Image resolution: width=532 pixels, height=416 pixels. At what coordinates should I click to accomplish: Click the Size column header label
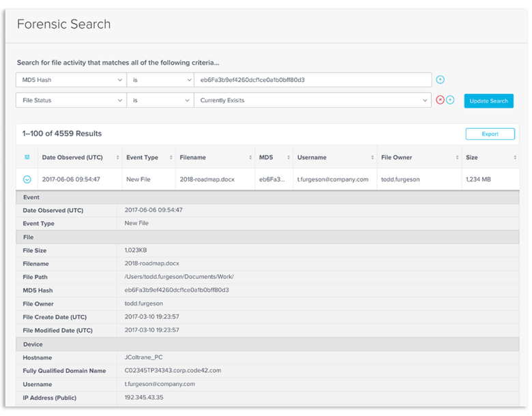[x=471, y=158]
